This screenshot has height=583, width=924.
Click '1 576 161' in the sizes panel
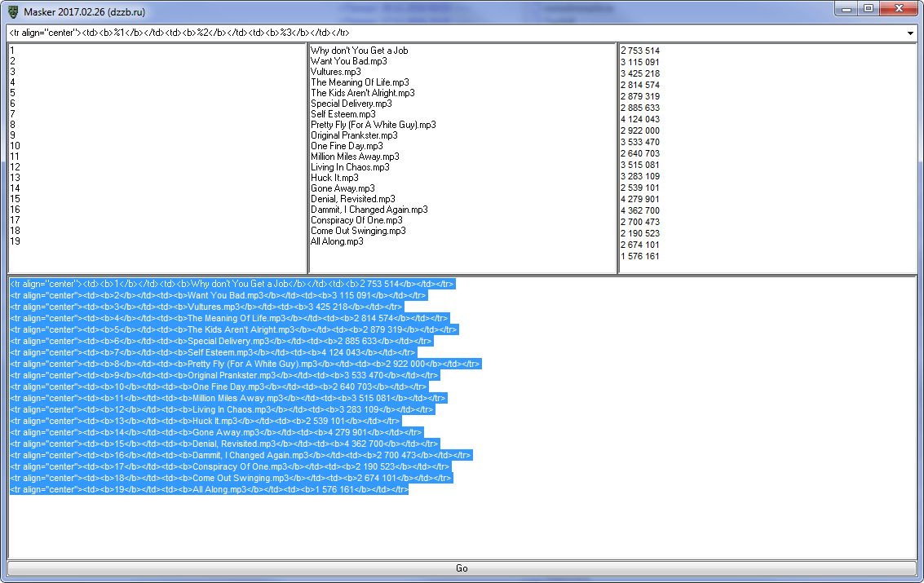tap(640, 256)
